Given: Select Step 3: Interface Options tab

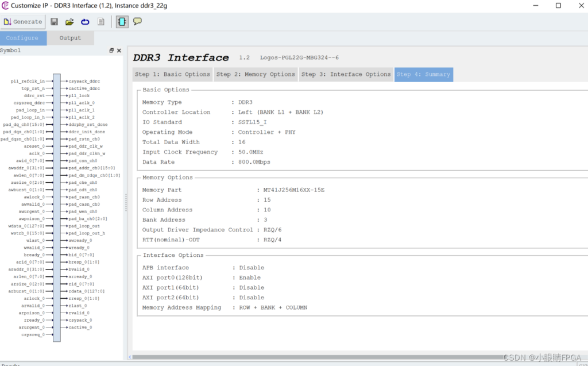Looking at the screenshot, I should click(x=346, y=74).
